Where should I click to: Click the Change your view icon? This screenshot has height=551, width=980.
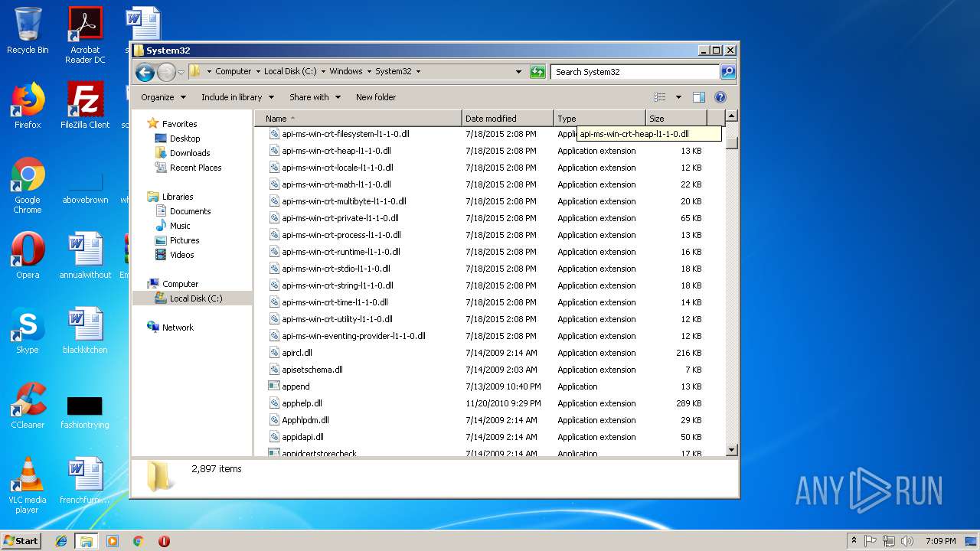click(x=659, y=97)
